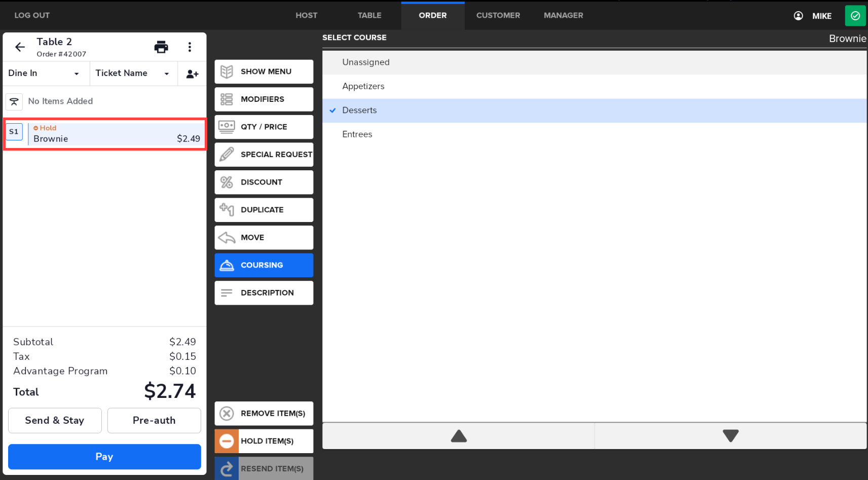Viewport: 868px width, 480px height.
Task: Click Send & Stay button
Action: [x=55, y=421]
